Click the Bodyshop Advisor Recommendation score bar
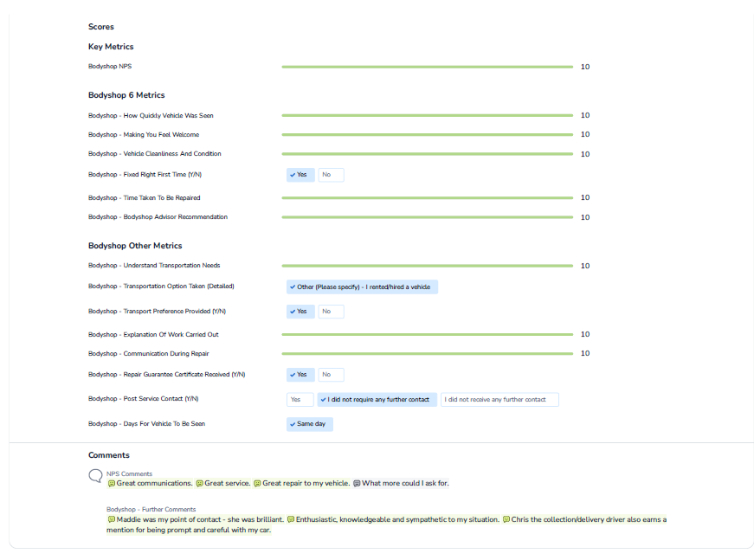Viewport: 754px width, 560px height. pyautogui.click(x=427, y=217)
